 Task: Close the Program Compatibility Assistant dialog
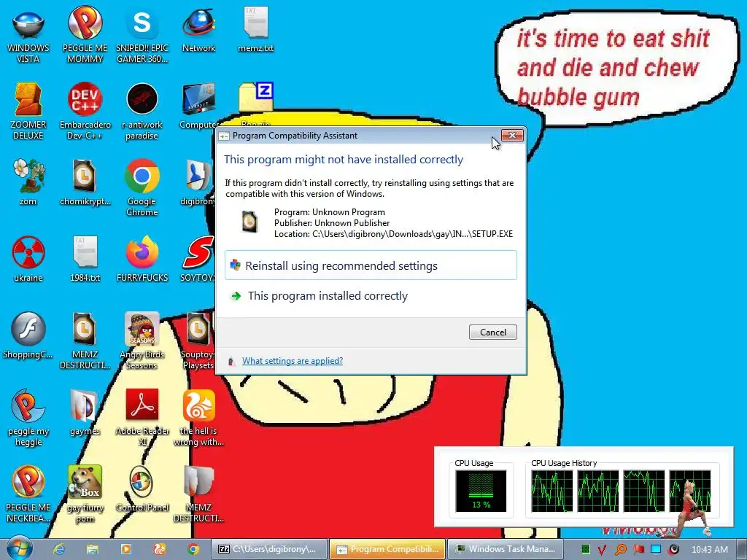pyautogui.click(x=512, y=135)
